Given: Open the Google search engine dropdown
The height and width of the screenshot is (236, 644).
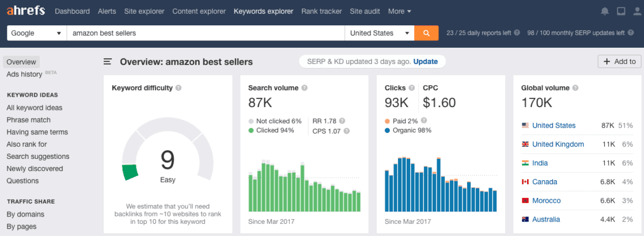Looking at the screenshot, I should (x=37, y=33).
